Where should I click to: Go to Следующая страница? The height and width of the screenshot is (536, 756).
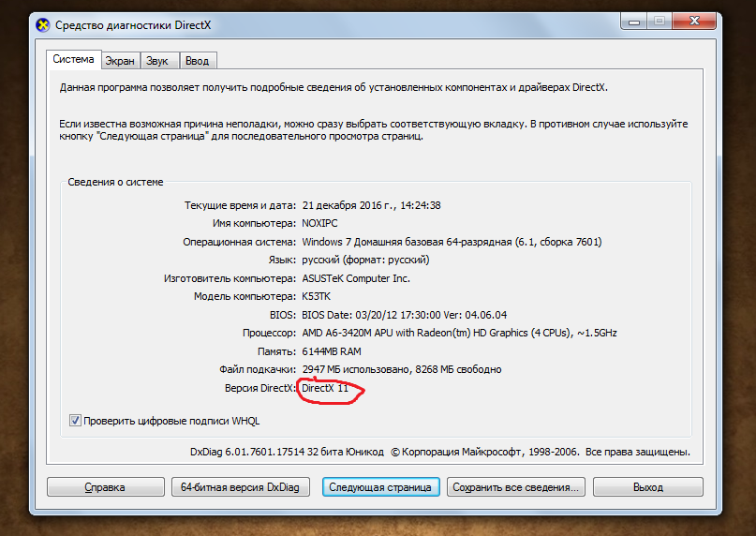pyautogui.click(x=380, y=486)
